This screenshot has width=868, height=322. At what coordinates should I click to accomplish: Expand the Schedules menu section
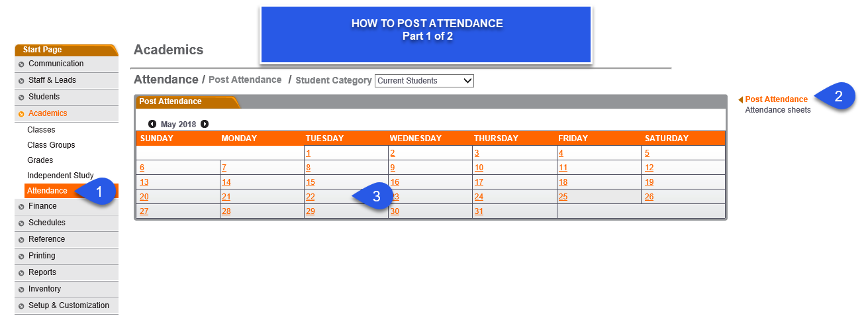point(66,223)
